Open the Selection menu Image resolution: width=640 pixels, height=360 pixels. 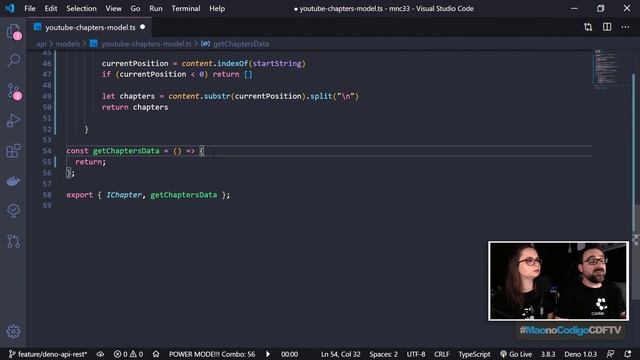click(81, 8)
